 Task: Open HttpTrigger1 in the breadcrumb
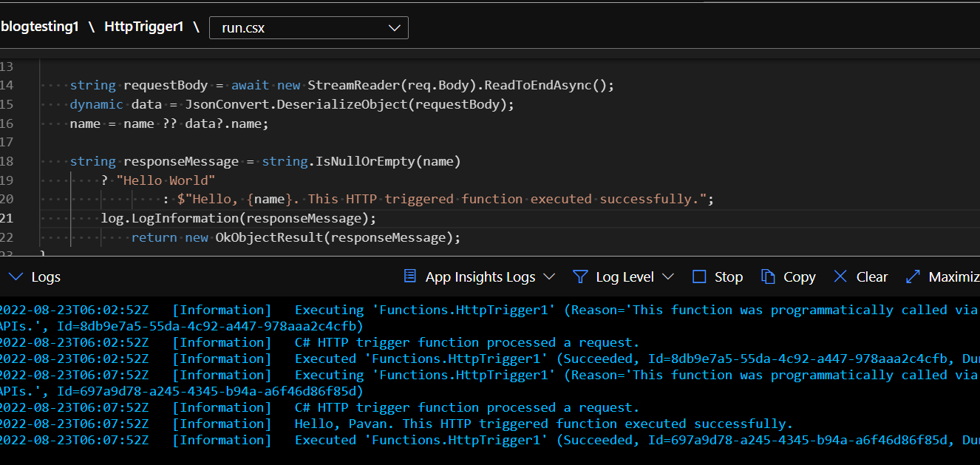(x=143, y=27)
